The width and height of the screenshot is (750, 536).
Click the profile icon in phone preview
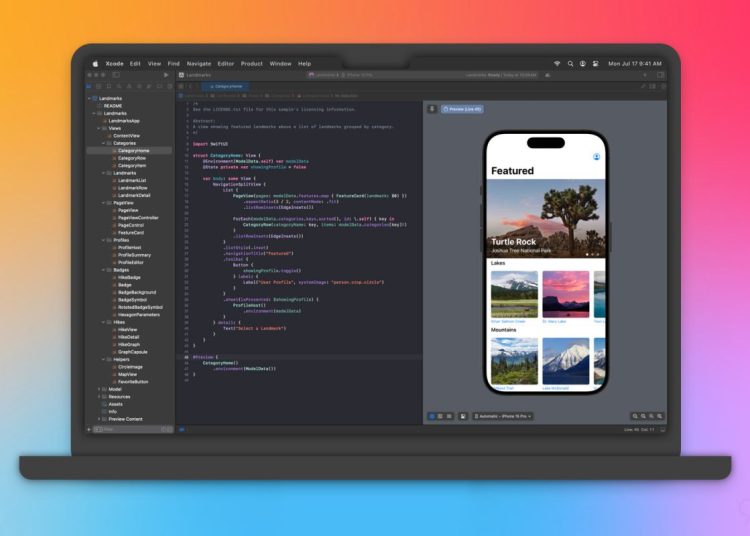(x=597, y=156)
